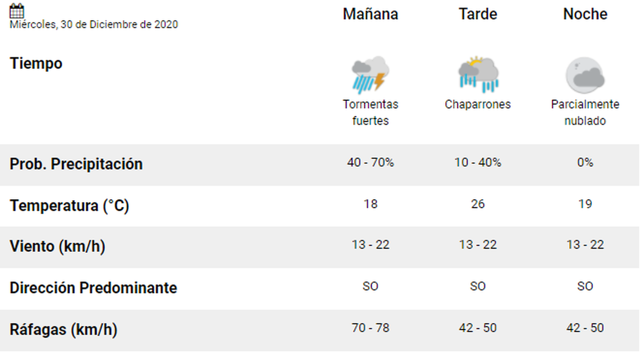Click the 40 - 70% precipitation value
Viewport: 644px width, 361px height.
click(370, 162)
